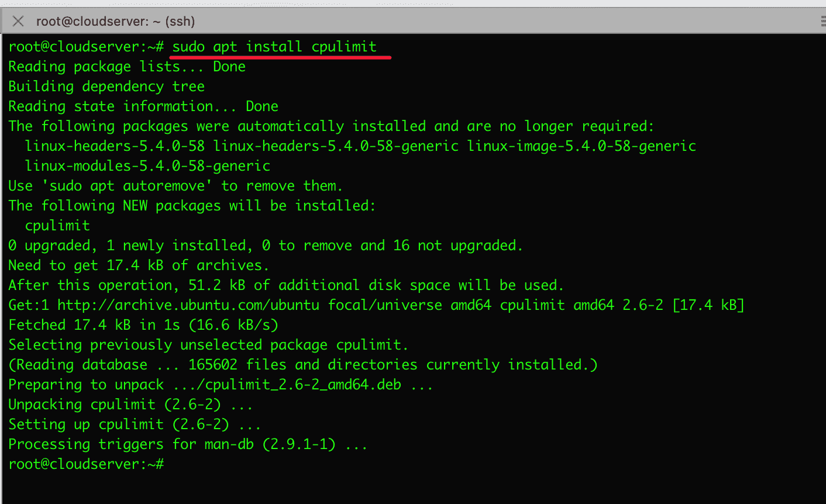Click the 'Setting up cpulimit (2.6-2)' line
This screenshot has width=826, height=504.
pyautogui.click(x=135, y=424)
